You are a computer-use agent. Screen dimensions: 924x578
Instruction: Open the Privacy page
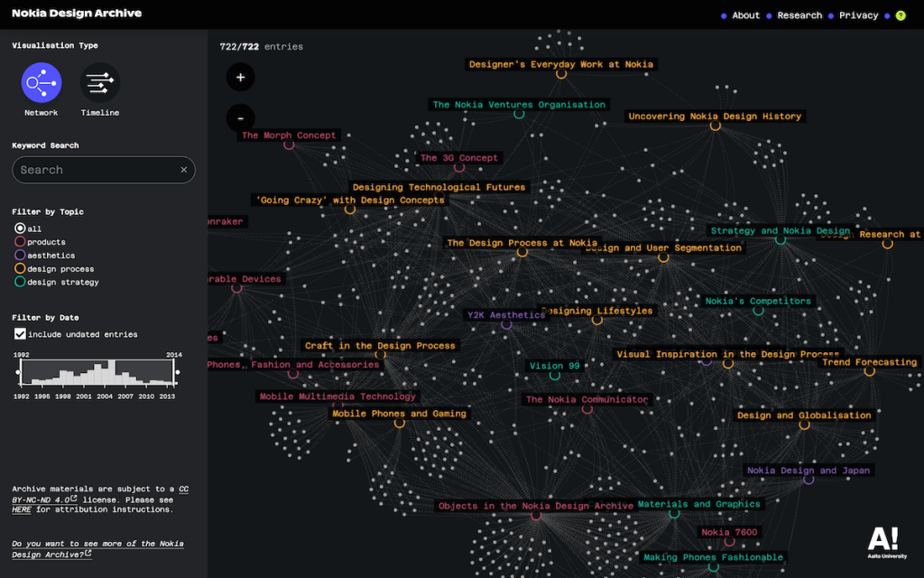857,14
